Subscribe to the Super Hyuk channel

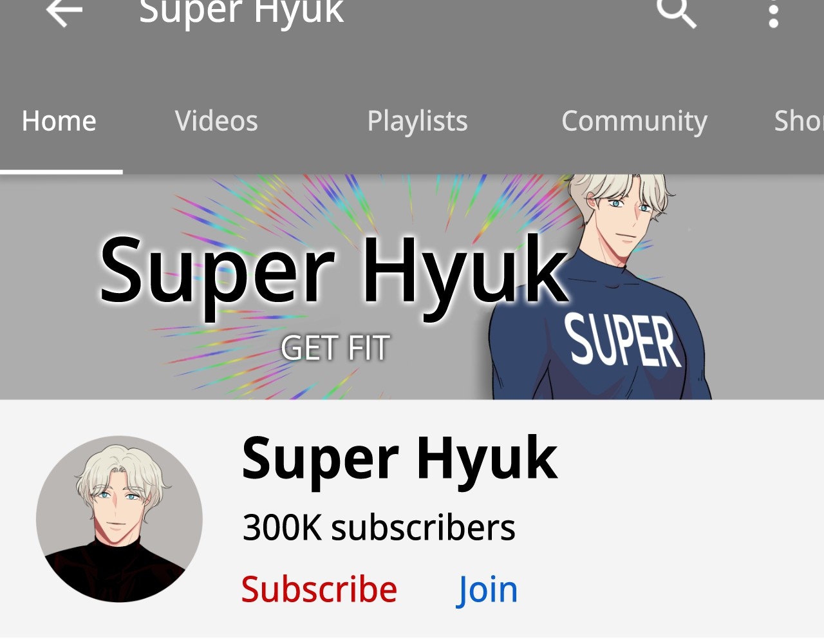point(319,589)
